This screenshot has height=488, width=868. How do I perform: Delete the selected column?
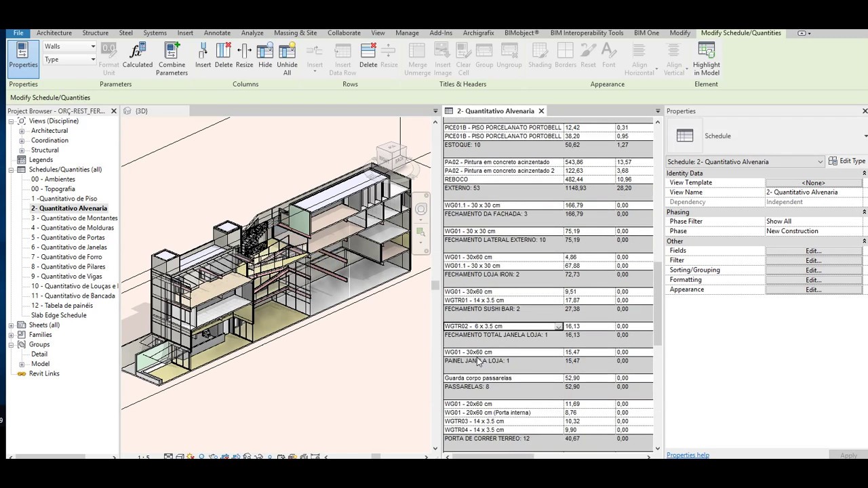224,56
